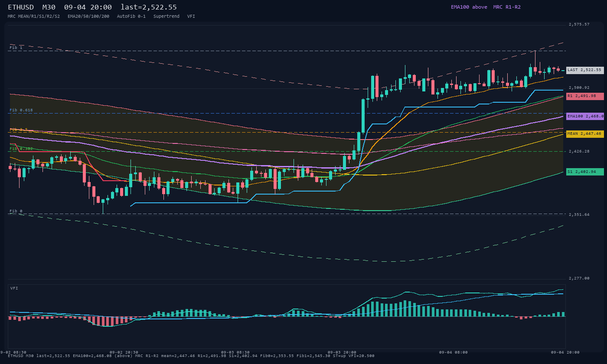Select the 2,426.28 price axis label
Viewport: 607px width, 364px height.
(x=579, y=151)
